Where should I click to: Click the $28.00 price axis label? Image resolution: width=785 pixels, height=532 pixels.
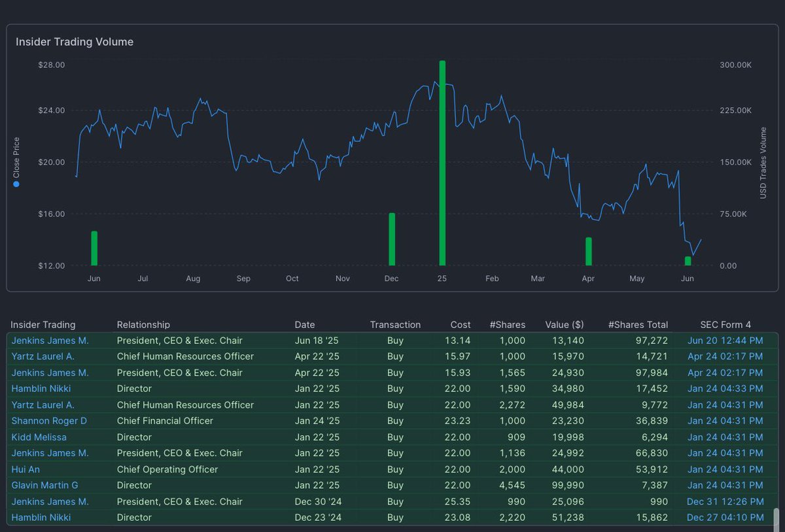51,65
